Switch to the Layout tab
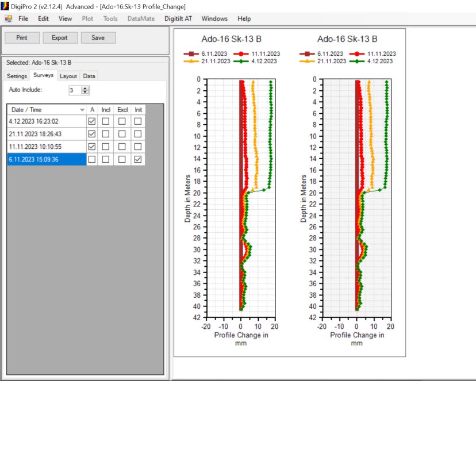 tap(68, 76)
